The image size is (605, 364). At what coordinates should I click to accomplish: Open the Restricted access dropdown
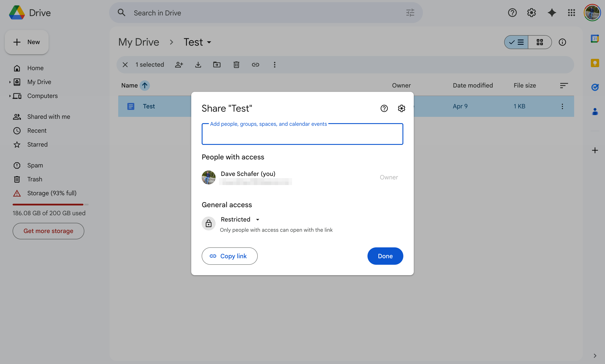(240, 219)
